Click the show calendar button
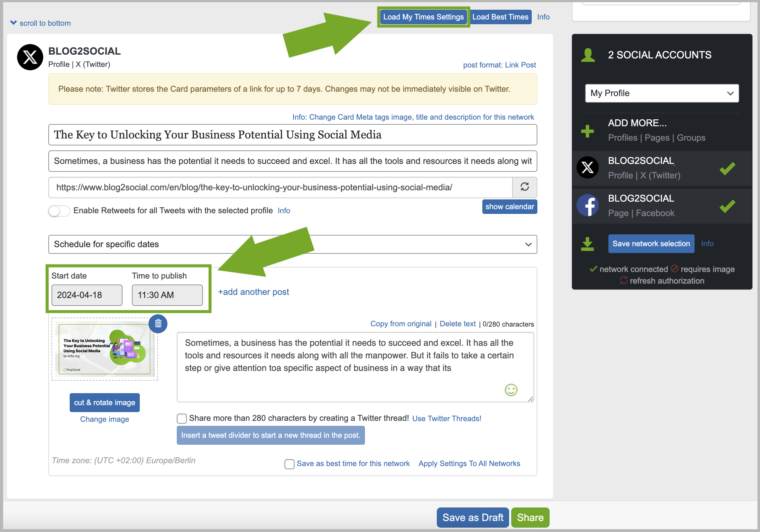Screen dimensions: 760x532 pyautogui.click(x=509, y=207)
